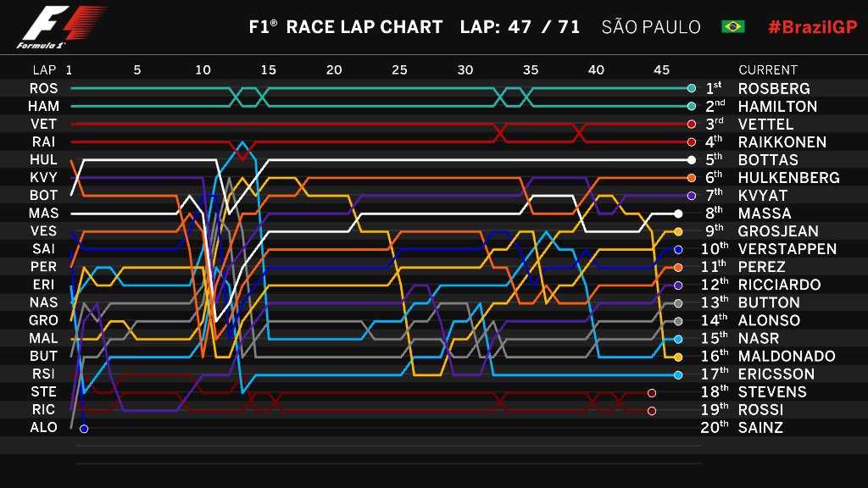Screen dimensions: 868x488
Task: Click the Brazilian flag icon
Action: (732, 26)
